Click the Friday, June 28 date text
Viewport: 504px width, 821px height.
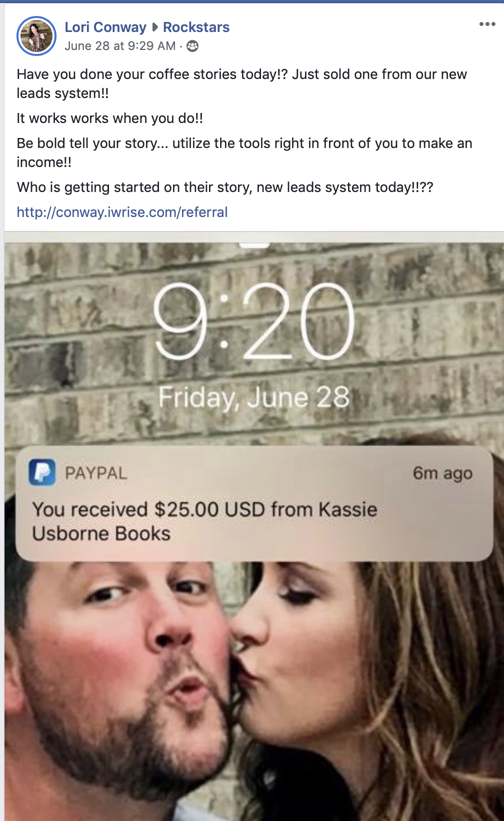(x=254, y=398)
